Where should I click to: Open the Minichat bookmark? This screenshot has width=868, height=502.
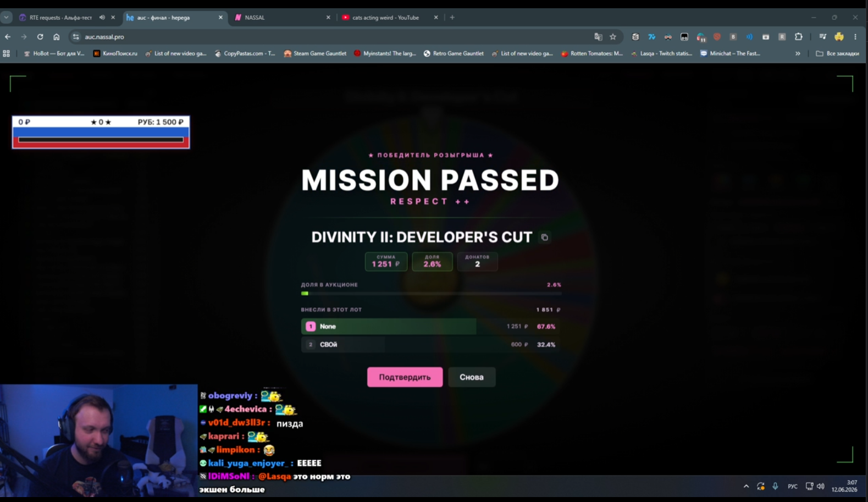[730, 53]
